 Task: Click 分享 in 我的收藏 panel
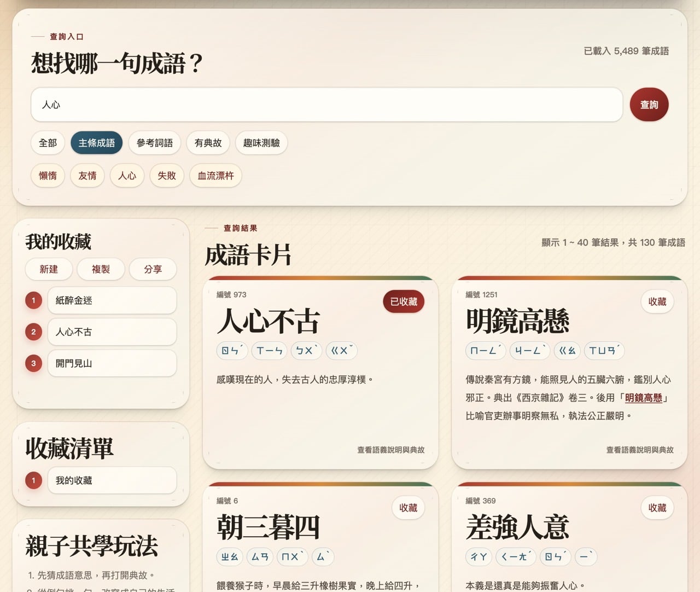[153, 269]
